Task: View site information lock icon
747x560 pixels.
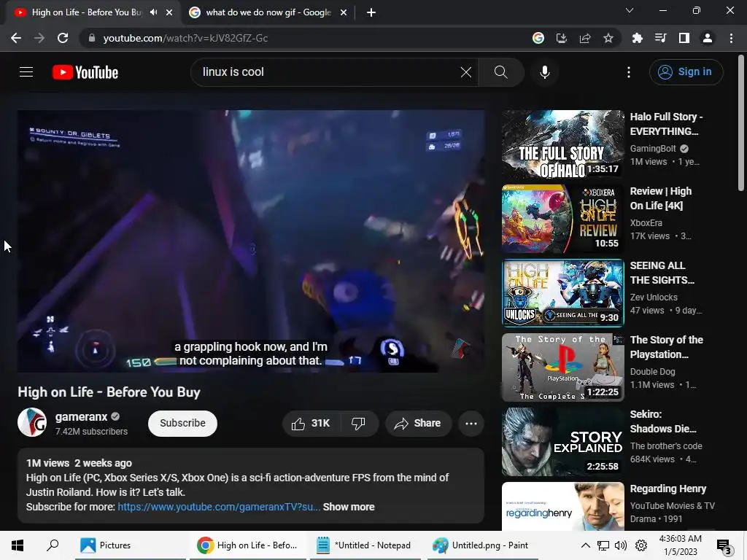Action: pyautogui.click(x=92, y=38)
